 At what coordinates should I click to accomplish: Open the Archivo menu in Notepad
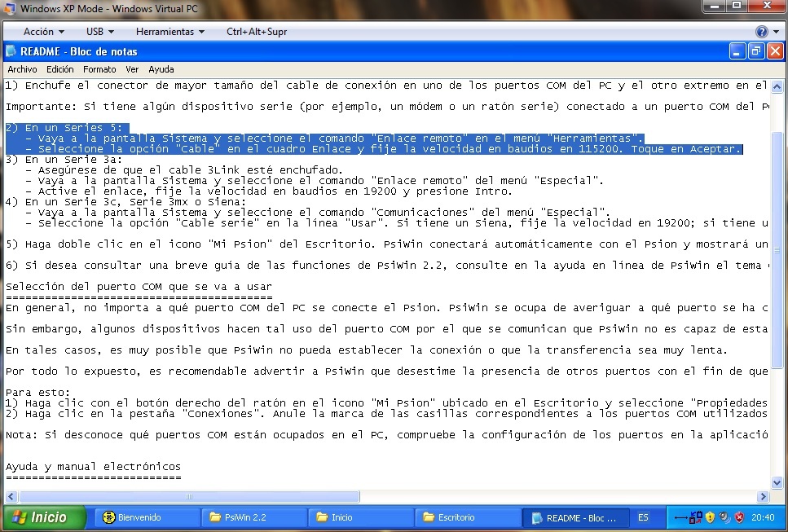click(22, 69)
